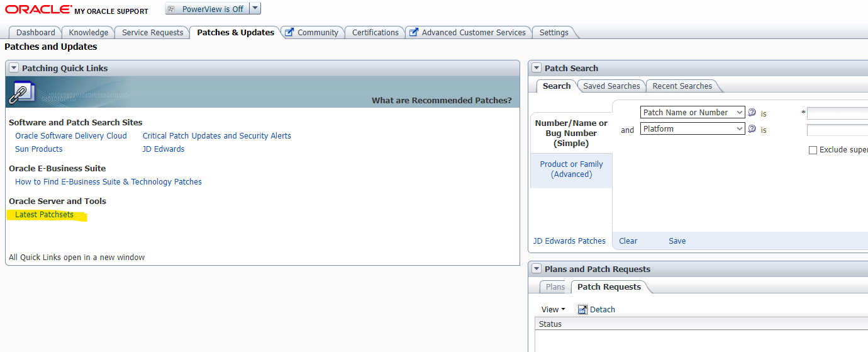Screen dimensions: 868x352
Task: Open the Community external link tab
Action: (x=311, y=32)
